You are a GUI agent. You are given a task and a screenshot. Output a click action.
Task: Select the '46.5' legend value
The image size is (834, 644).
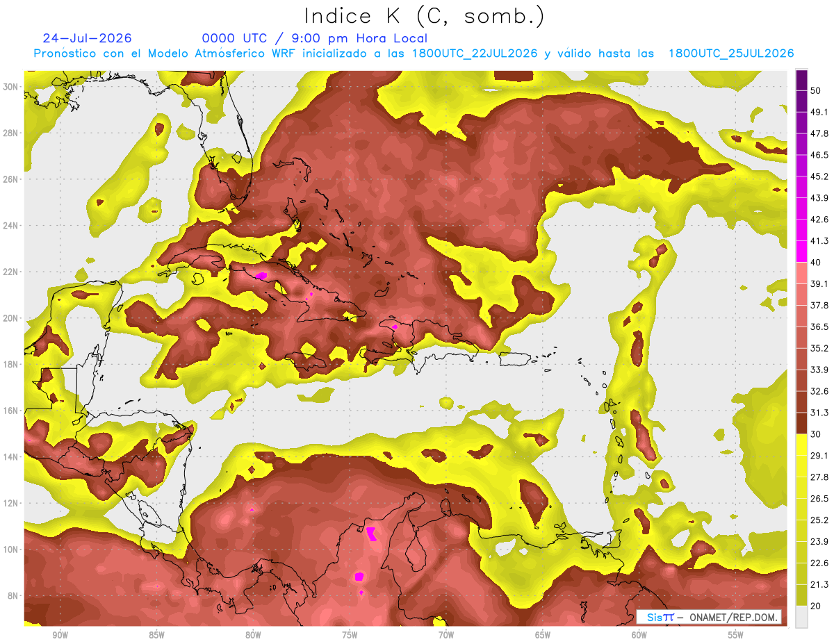click(x=819, y=154)
